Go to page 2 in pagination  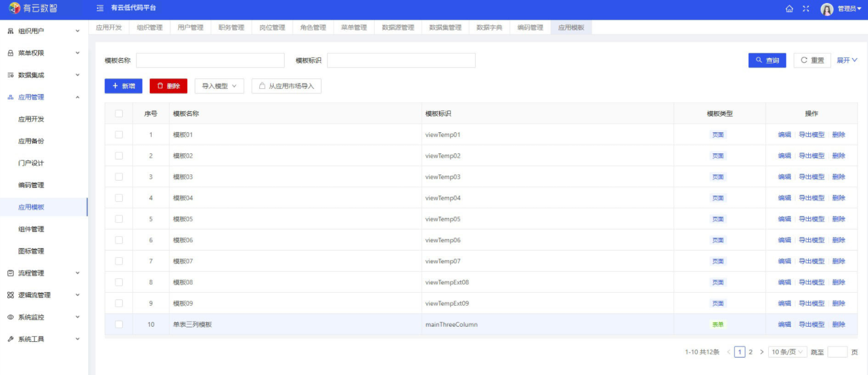[751, 352]
